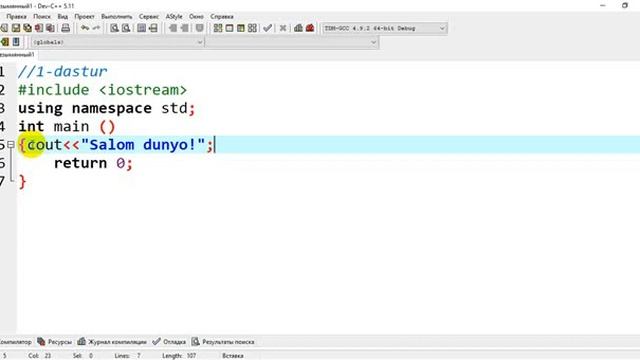Compile the program with the Compile icon
Image resolution: width=640 pixels, height=360 pixels.
coord(218,28)
